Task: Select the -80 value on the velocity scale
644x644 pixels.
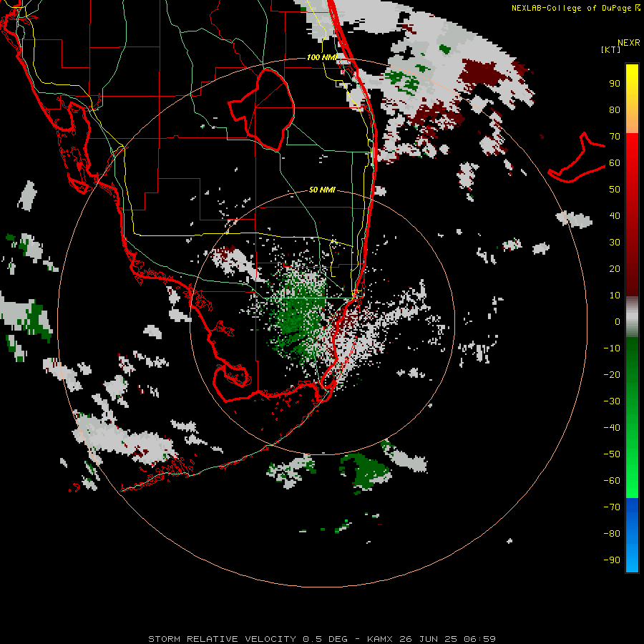Action: point(612,534)
